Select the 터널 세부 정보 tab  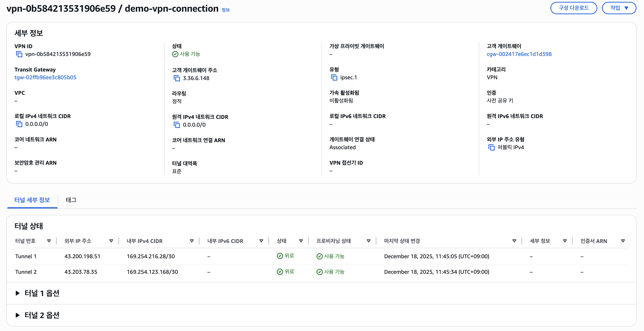click(x=32, y=200)
